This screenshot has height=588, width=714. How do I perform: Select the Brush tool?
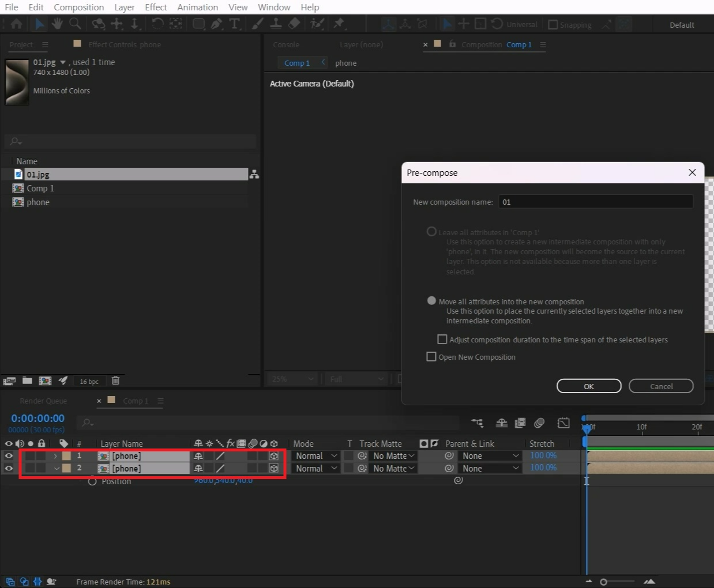[x=258, y=24]
